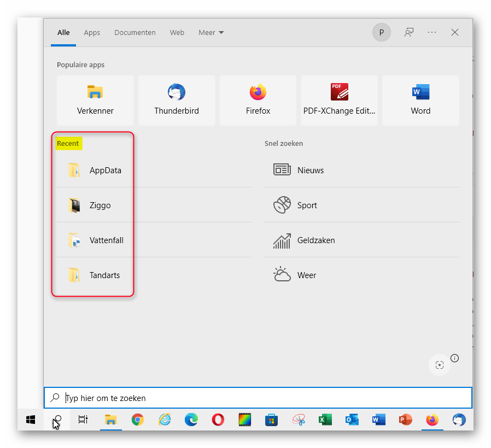Screen dimensions: 491x448
Task: Launch PDF-XChange Editor tile
Action: point(339,101)
